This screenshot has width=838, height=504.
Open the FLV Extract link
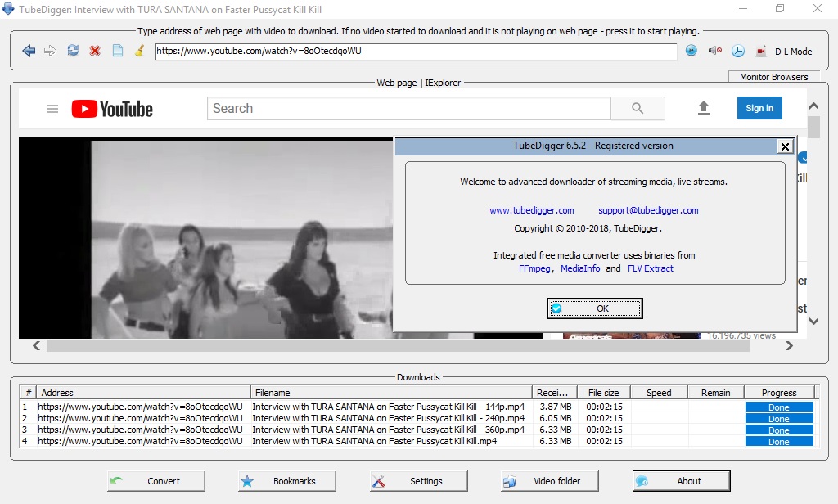pos(651,269)
